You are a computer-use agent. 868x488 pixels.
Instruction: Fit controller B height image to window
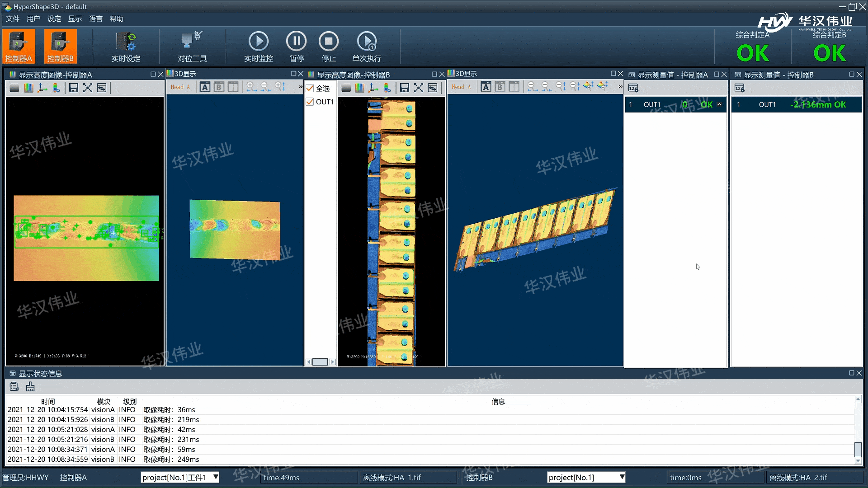(419, 88)
